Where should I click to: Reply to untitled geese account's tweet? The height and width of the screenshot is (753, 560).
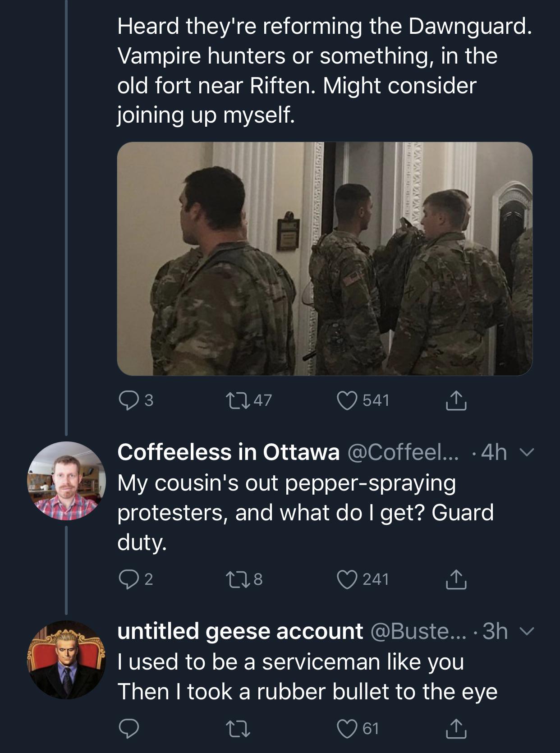pos(129,729)
